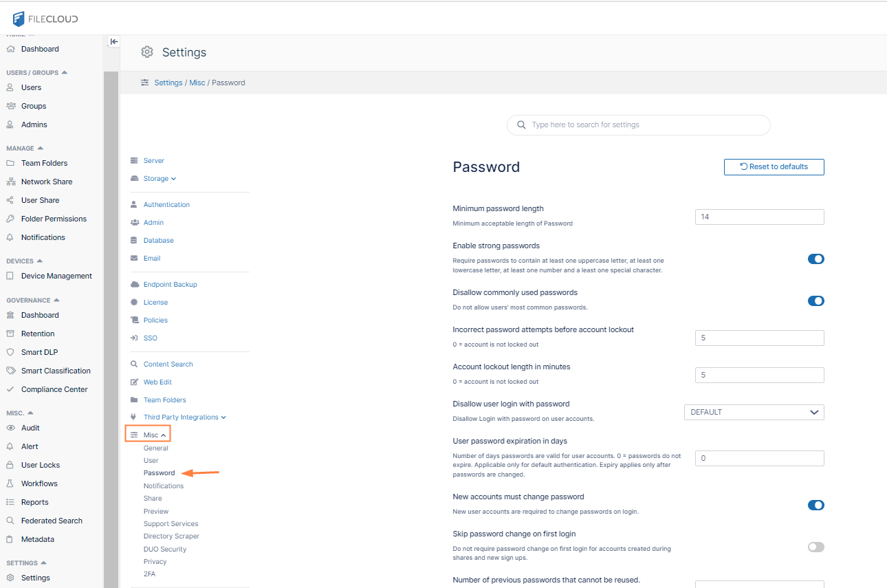This screenshot has height=588, width=887.
Task: Open Folder Permissions via its key icon
Action: pyautogui.click(x=10, y=219)
